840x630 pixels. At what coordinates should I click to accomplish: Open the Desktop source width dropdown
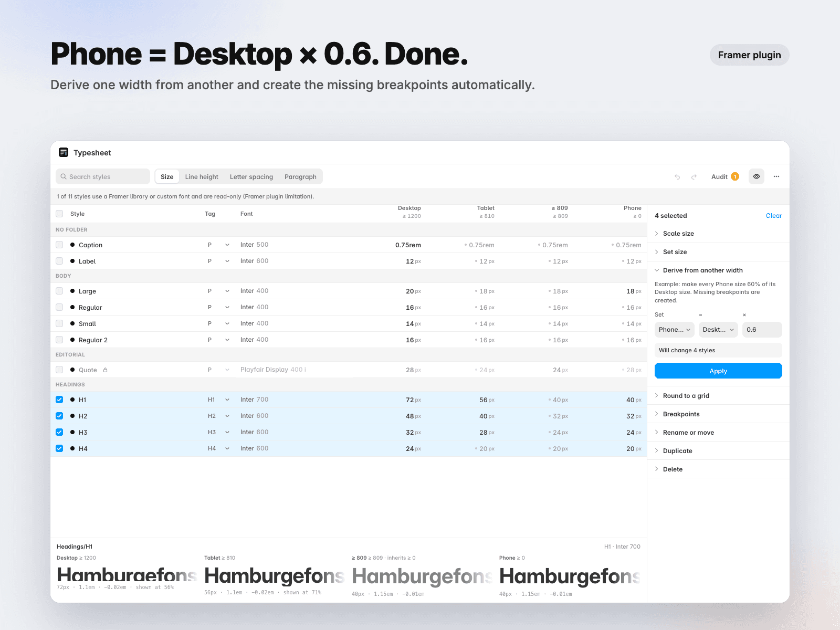coord(718,330)
